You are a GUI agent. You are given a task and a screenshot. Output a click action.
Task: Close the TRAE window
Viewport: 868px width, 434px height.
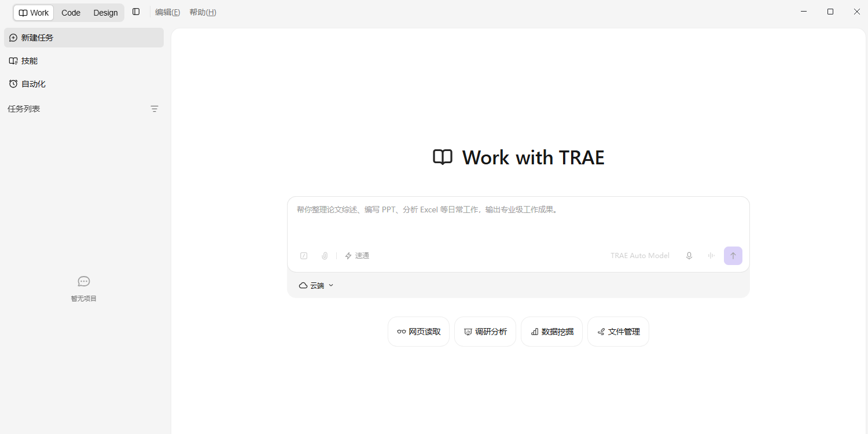tap(857, 12)
